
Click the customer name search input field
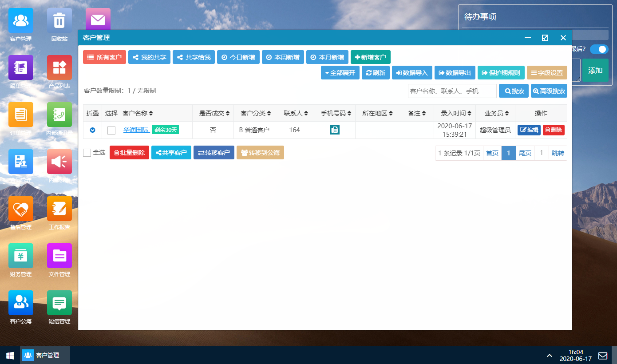[x=452, y=91]
